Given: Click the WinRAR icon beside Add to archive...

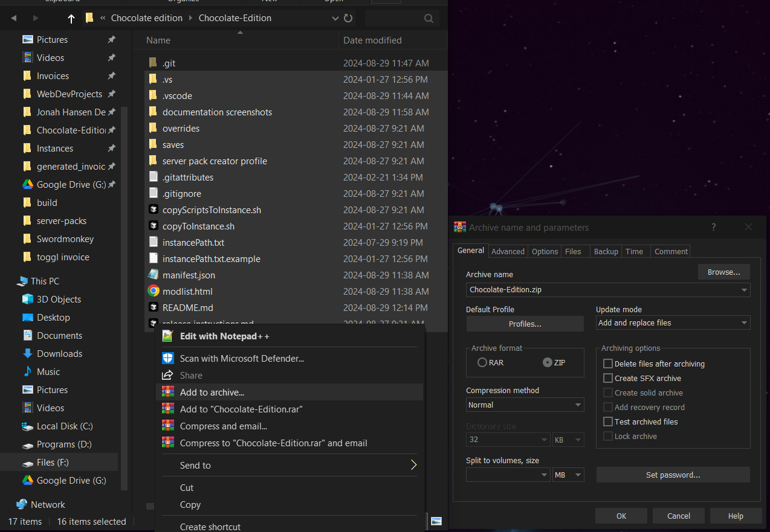Looking at the screenshot, I should (167, 392).
